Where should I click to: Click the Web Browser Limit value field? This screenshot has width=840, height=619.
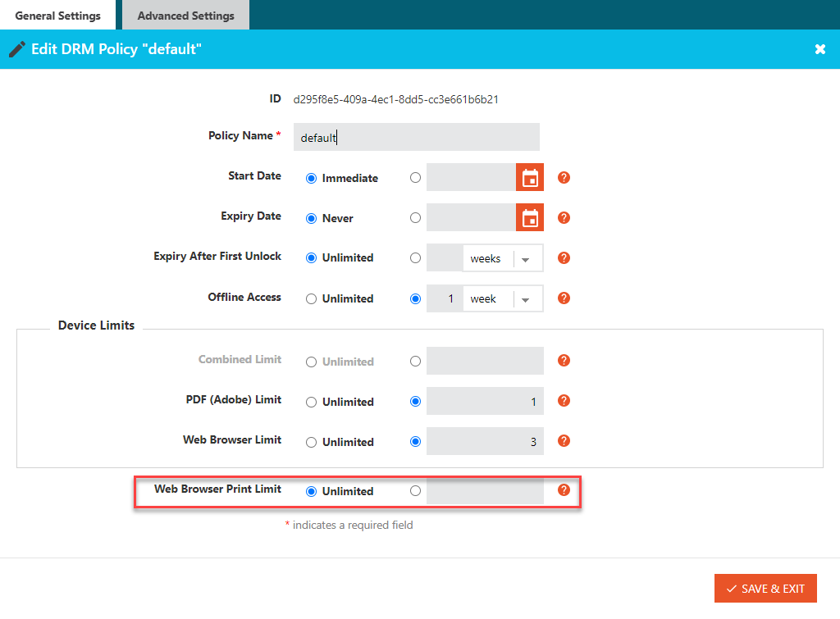(x=486, y=441)
